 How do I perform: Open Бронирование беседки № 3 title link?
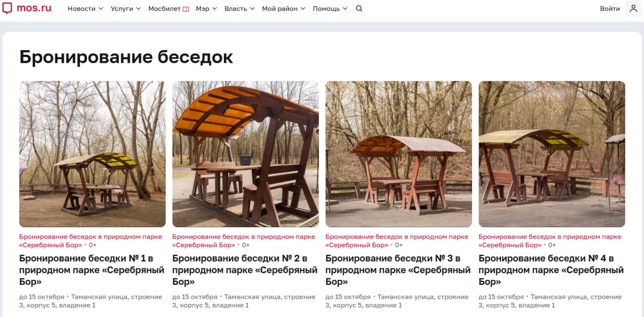[398, 270]
